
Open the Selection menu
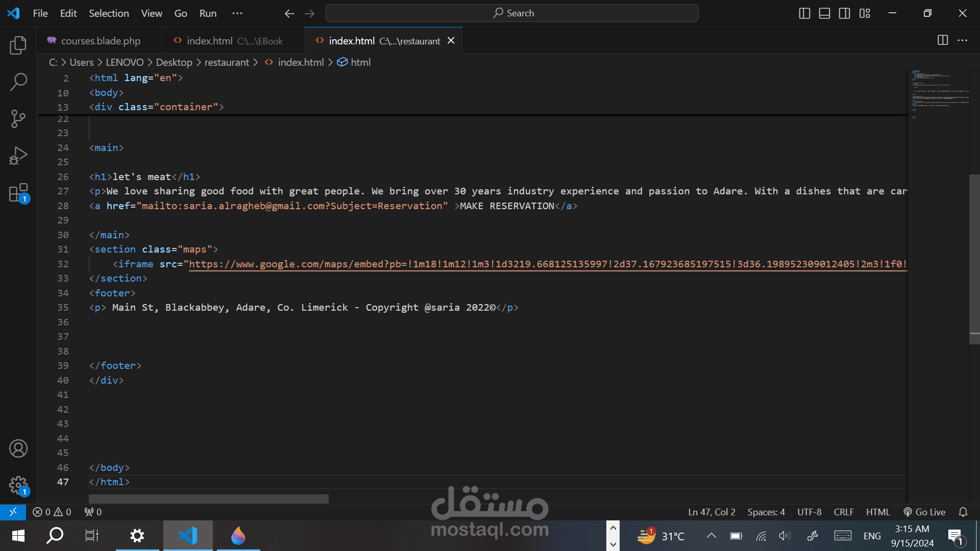109,13
